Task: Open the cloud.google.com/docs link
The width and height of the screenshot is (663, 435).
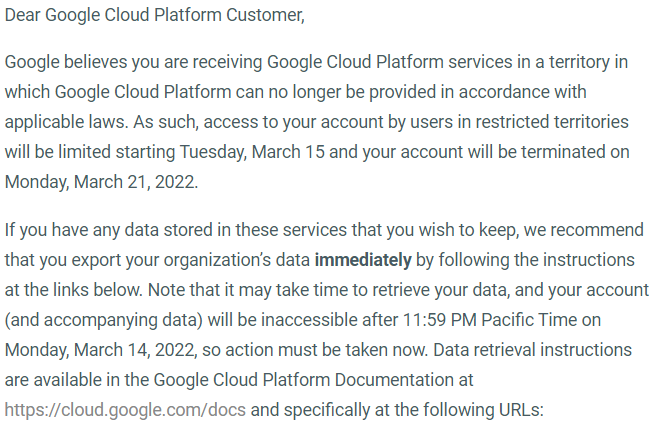Action: tap(125, 409)
